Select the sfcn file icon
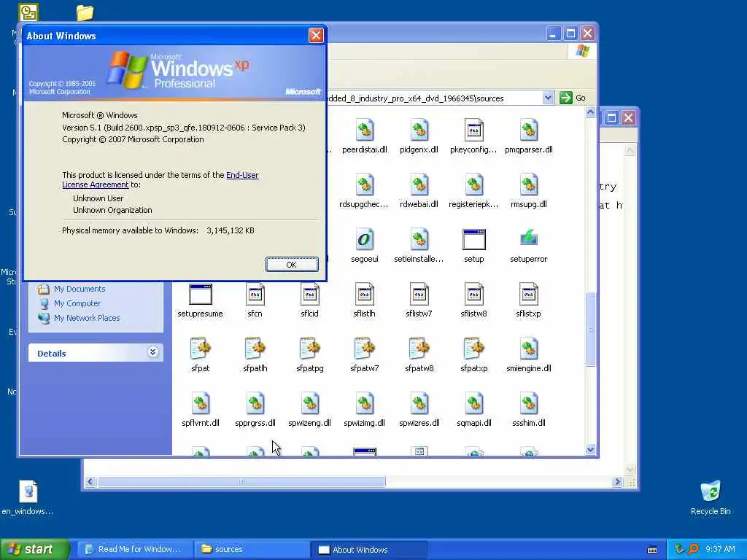Viewport: 747px width, 560px height. (x=255, y=295)
